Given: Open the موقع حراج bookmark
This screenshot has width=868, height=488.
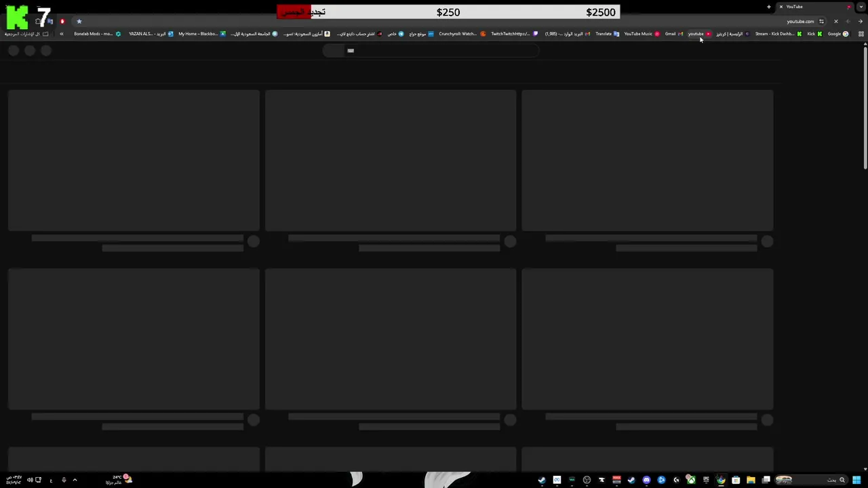Looking at the screenshot, I should coord(421,34).
